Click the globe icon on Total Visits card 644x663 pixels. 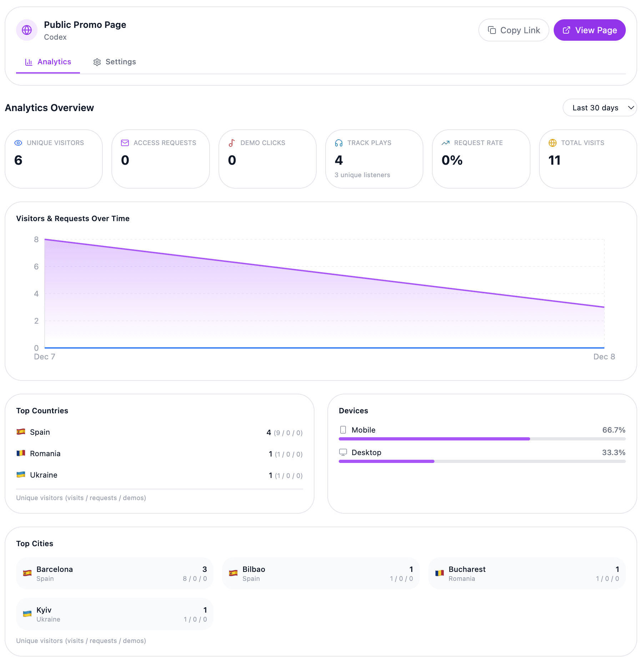(552, 143)
